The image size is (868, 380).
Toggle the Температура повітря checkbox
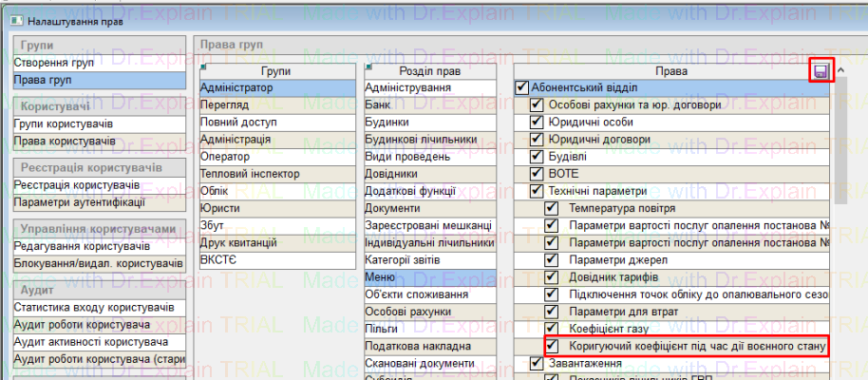(552, 208)
